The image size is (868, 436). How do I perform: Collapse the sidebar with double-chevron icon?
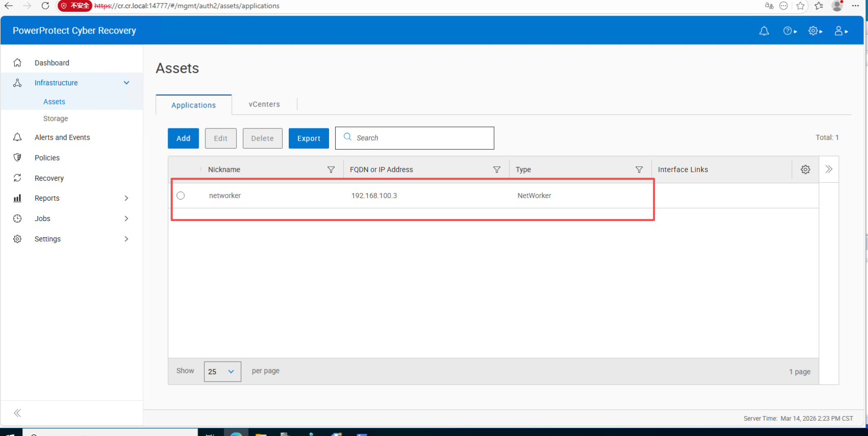coord(17,413)
